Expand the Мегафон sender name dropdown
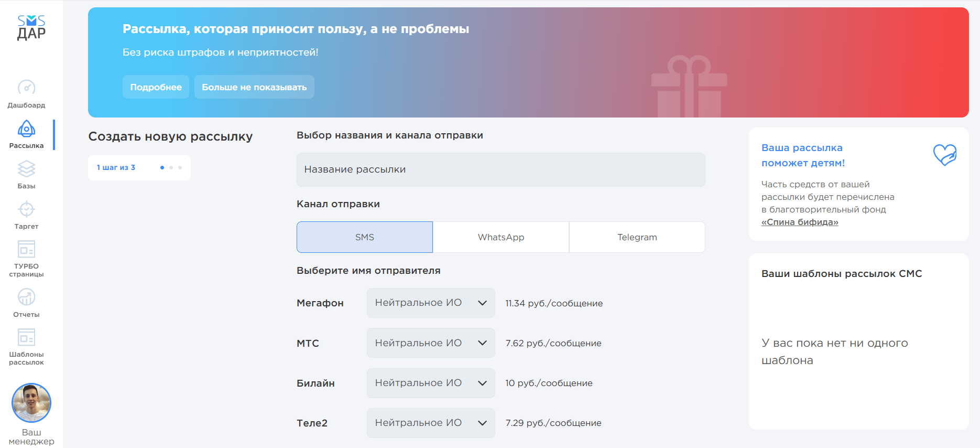 pyautogui.click(x=431, y=303)
